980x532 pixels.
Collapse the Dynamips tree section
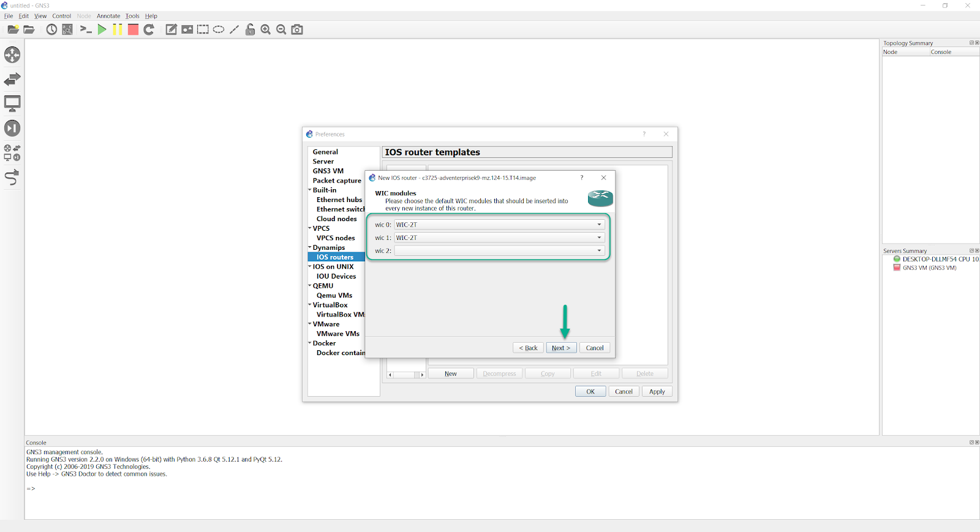click(x=310, y=247)
